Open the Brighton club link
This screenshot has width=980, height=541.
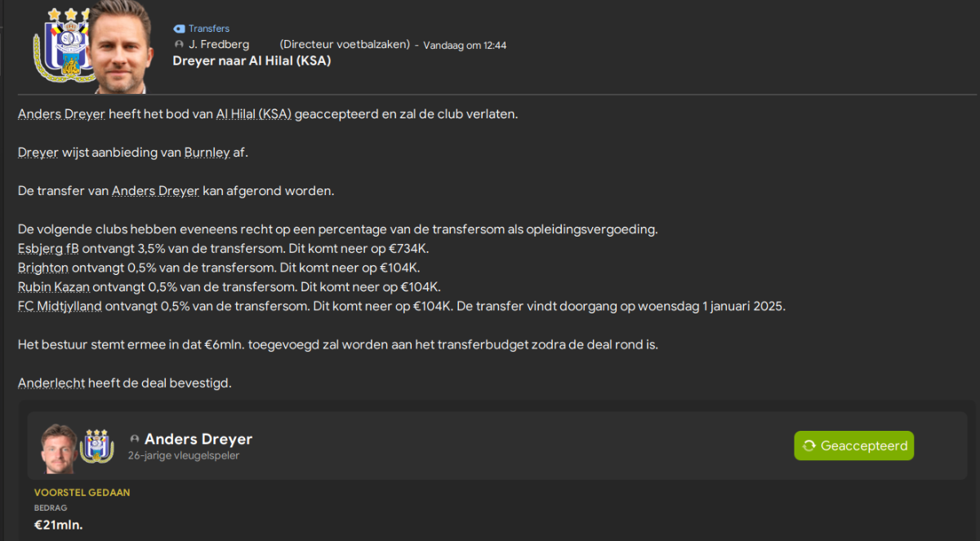pyautogui.click(x=42, y=268)
